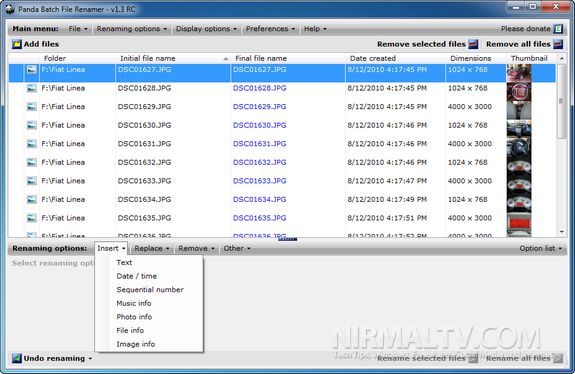Click date 8/12/2010 4:17:47 PM cell

[387, 181]
